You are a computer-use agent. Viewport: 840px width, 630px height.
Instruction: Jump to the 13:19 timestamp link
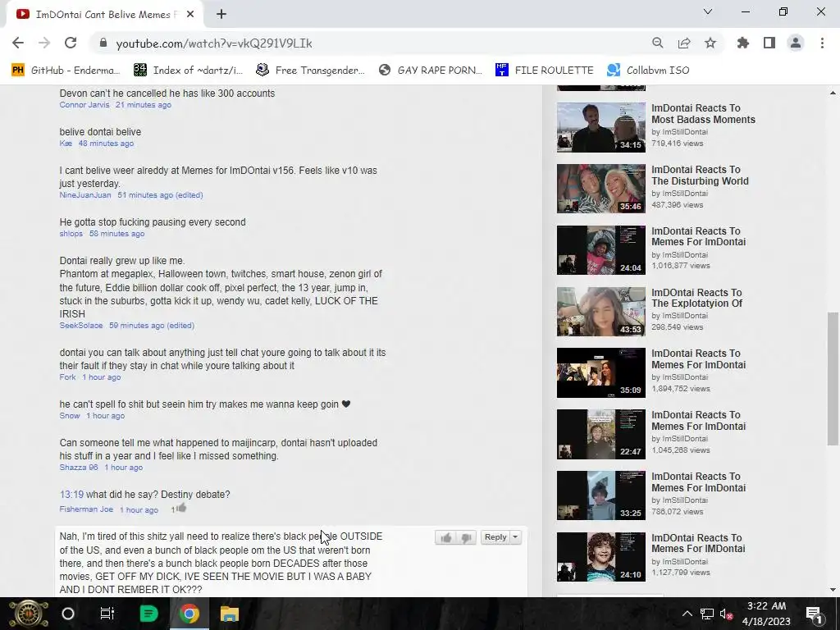(x=71, y=495)
